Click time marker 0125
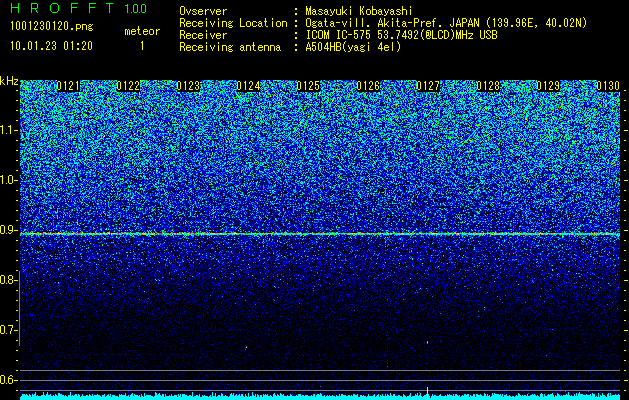This screenshot has height=400, width=629. coord(308,86)
